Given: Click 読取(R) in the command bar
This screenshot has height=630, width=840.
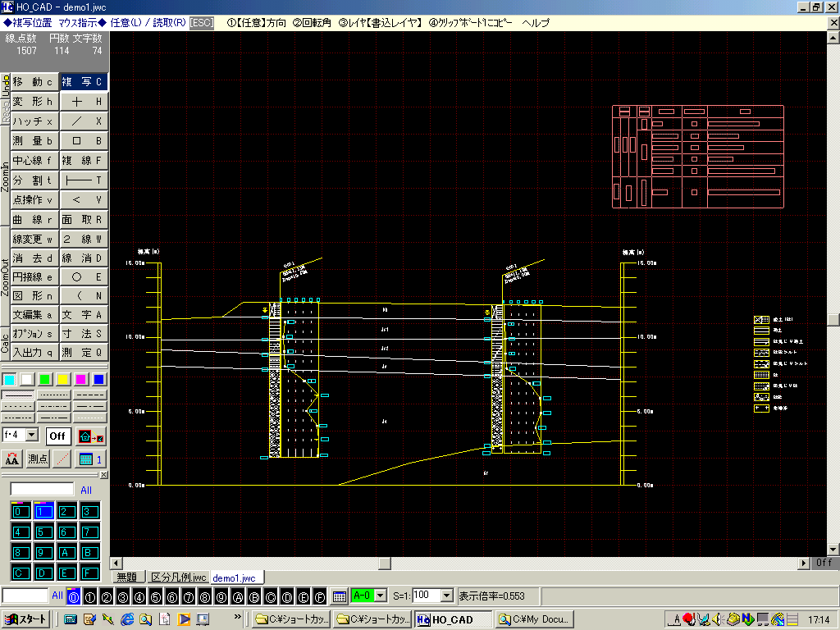Looking at the screenshot, I should (169, 23).
